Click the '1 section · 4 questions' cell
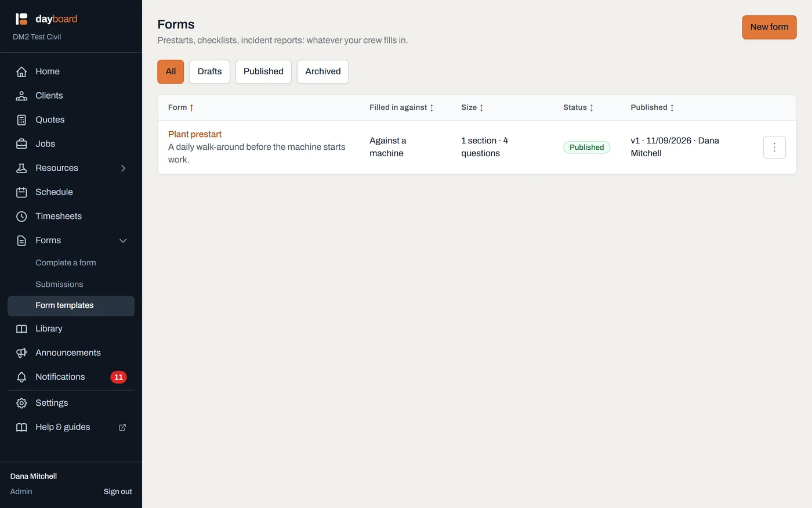This screenshot has height=508, width=812. click(485, 147)
